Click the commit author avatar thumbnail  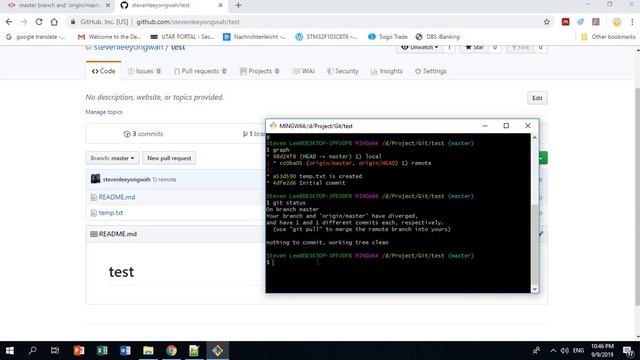[x=96, y=179]
